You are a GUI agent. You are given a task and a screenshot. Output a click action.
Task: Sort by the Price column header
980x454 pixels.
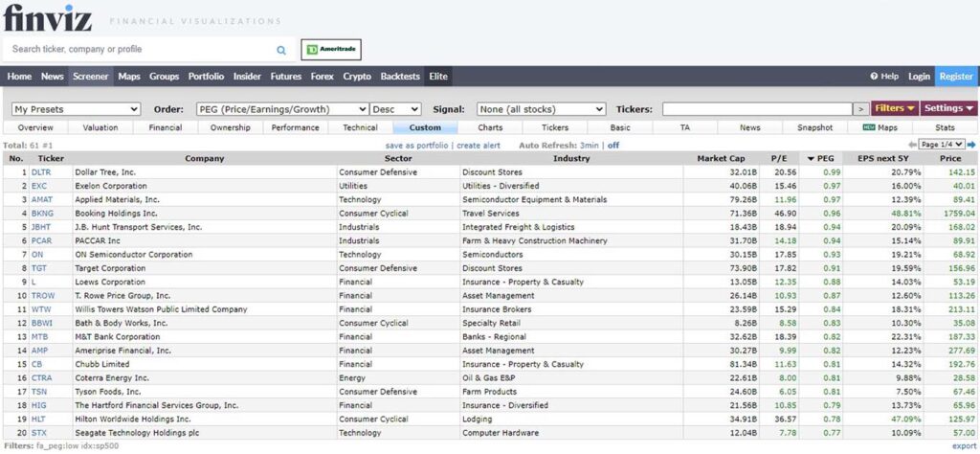click(950, 158)
